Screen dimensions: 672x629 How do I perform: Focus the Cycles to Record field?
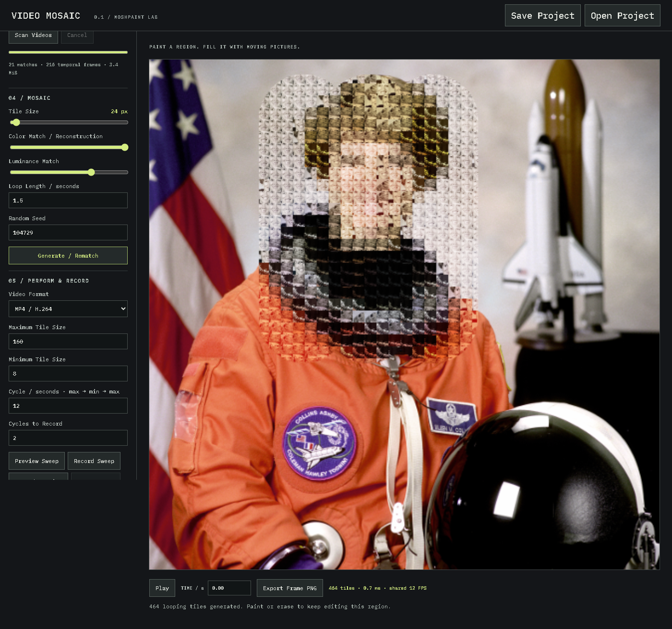[68, 438]
